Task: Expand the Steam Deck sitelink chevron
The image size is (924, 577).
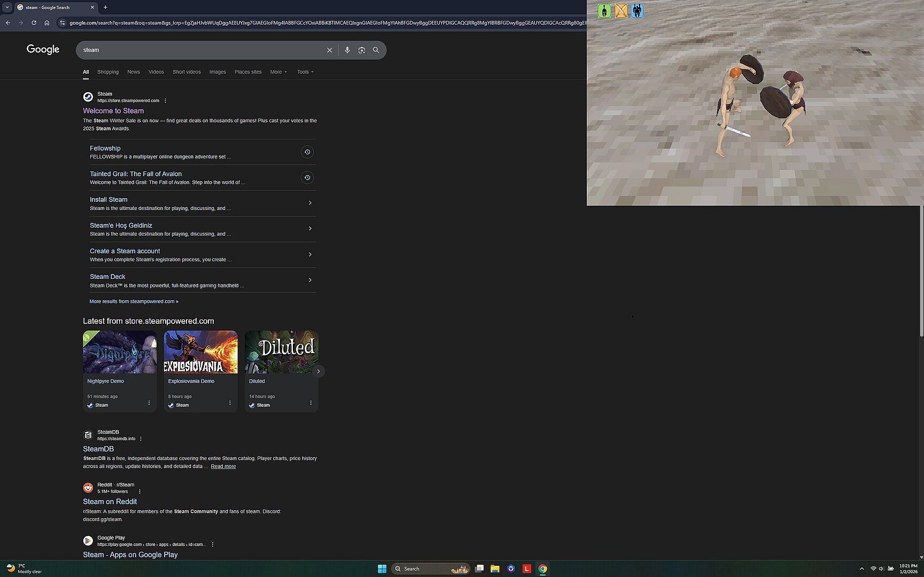Action: 310,280
